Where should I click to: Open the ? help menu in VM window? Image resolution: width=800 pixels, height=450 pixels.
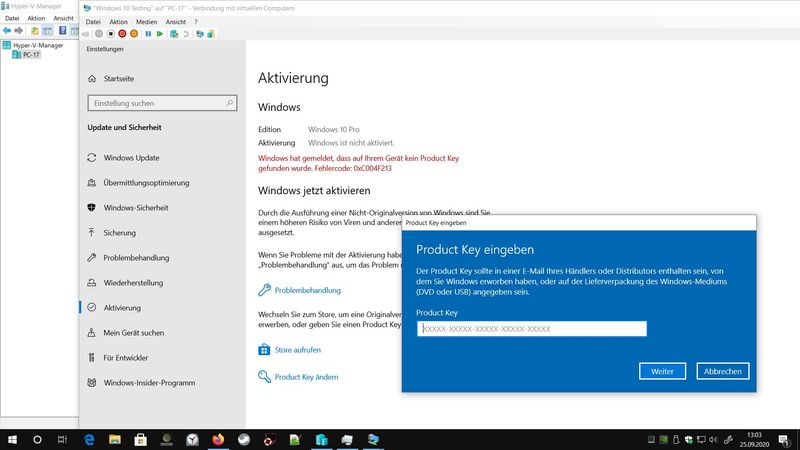(195, 22)
